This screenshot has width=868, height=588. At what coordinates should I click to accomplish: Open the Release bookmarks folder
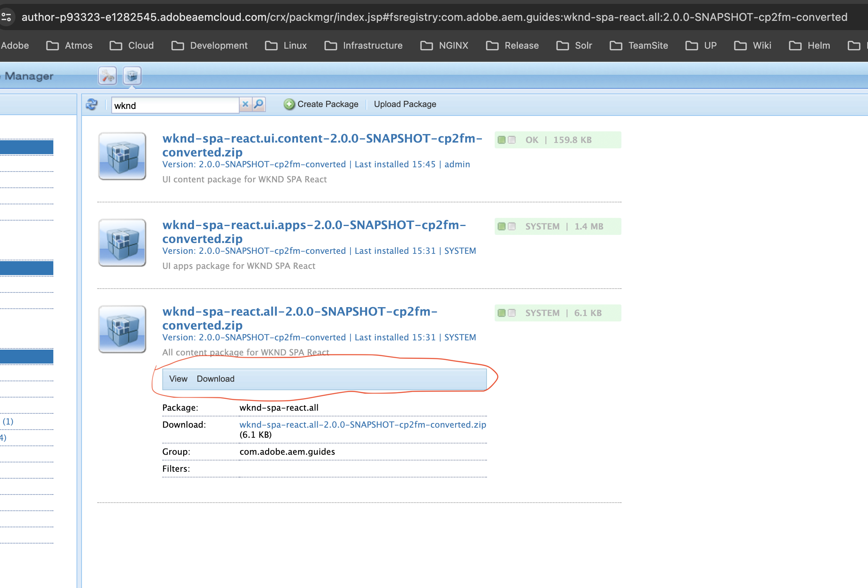tap(521, 45)
